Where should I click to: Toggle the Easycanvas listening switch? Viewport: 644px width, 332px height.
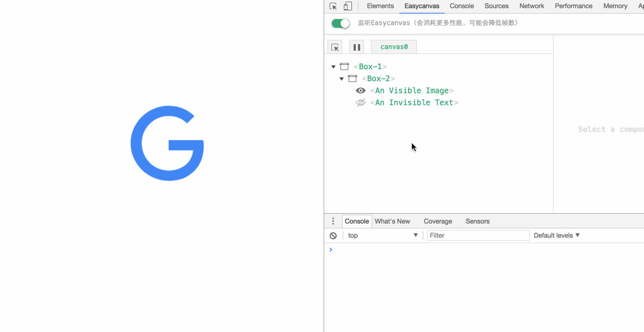[x=341, y=23]
